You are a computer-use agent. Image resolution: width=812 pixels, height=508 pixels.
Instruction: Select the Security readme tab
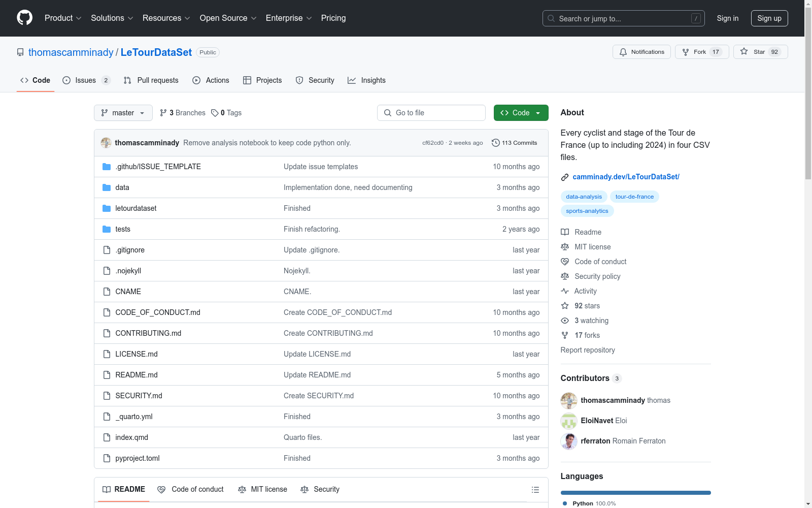pos(320,489)
